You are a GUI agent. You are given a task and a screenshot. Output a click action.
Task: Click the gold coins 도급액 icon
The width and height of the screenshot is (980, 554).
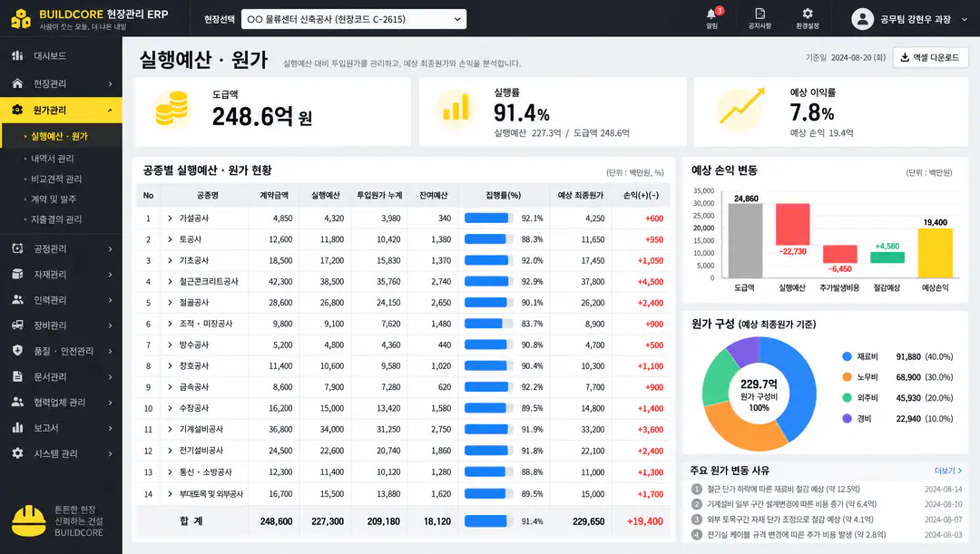pyautogui.click(x=171, y=109)
